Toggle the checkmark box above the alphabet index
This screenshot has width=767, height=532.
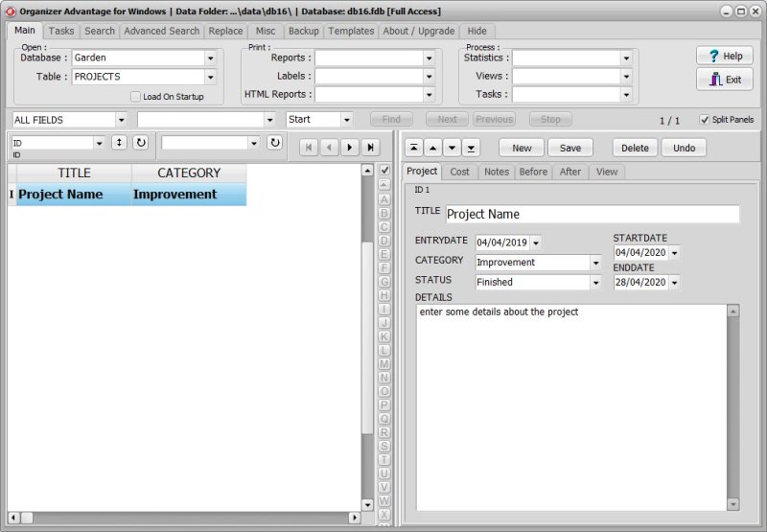[x=385, y=171]
